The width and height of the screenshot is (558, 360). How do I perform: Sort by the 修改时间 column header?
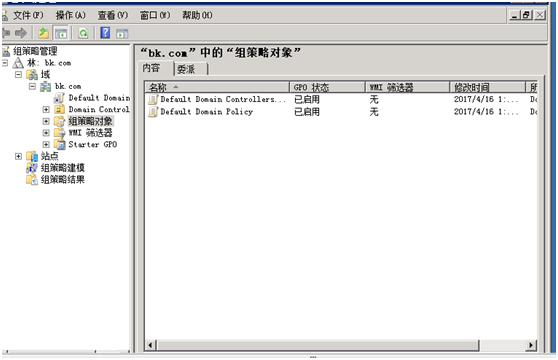488,87
